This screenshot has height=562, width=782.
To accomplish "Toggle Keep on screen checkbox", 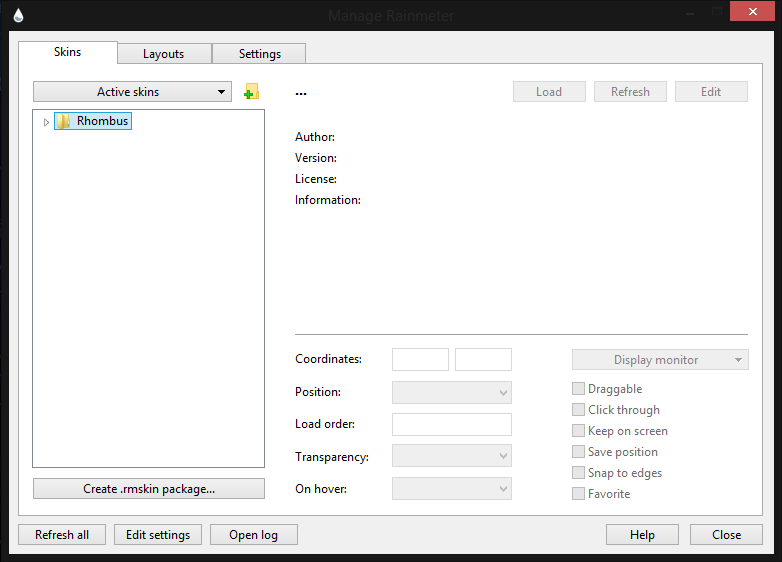I will pos(578,430).
